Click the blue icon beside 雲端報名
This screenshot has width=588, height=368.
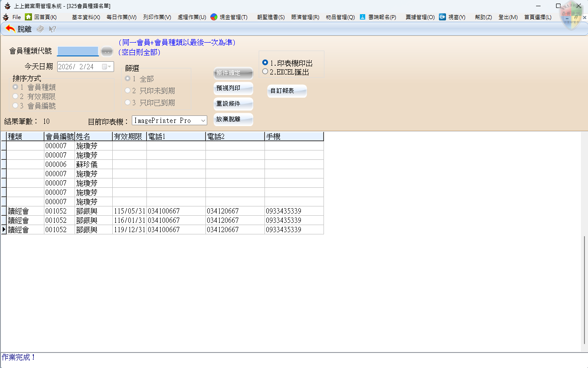(x=363, y=17)
